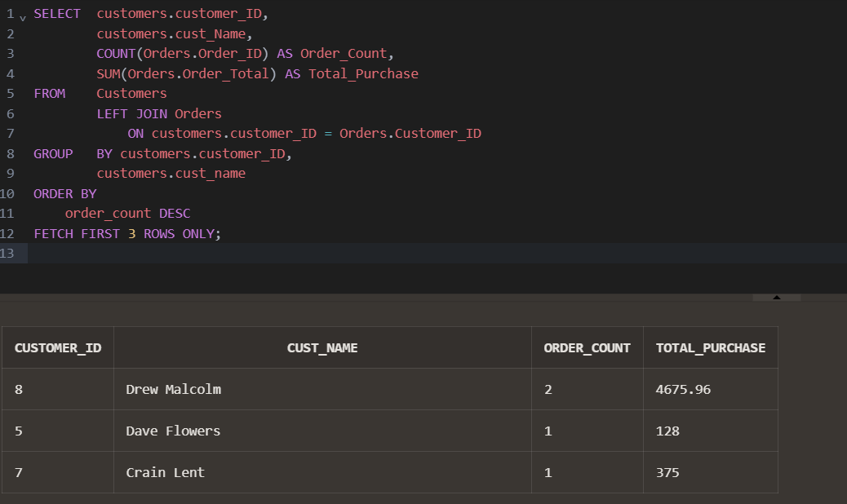Click Orders.Customer_ID in the ON clause
Image resolution: width=847 pixels, height=504 pixels.
click(x=410, y=133)
